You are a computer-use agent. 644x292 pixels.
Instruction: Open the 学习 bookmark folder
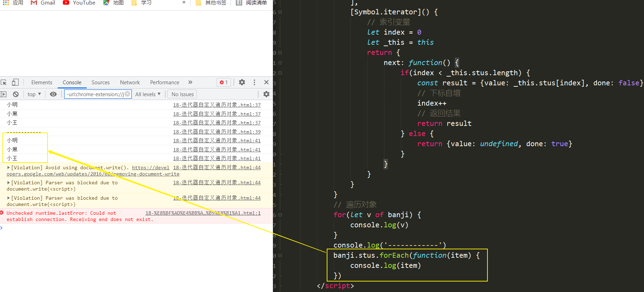(141, 2)
